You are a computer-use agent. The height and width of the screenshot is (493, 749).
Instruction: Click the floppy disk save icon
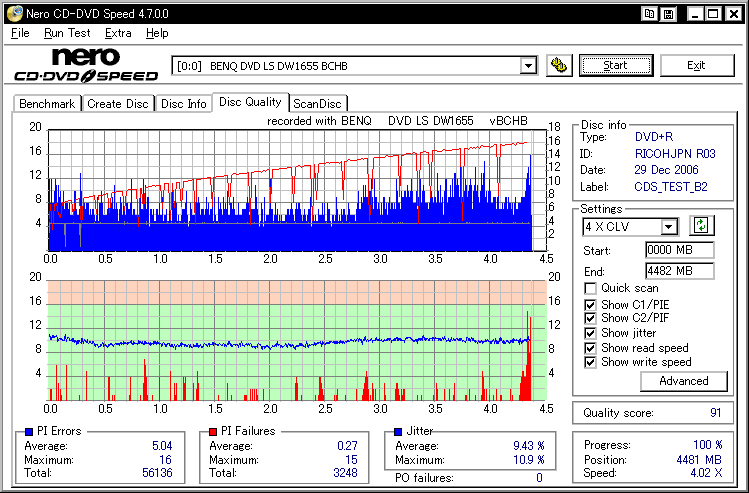[669, 13]
